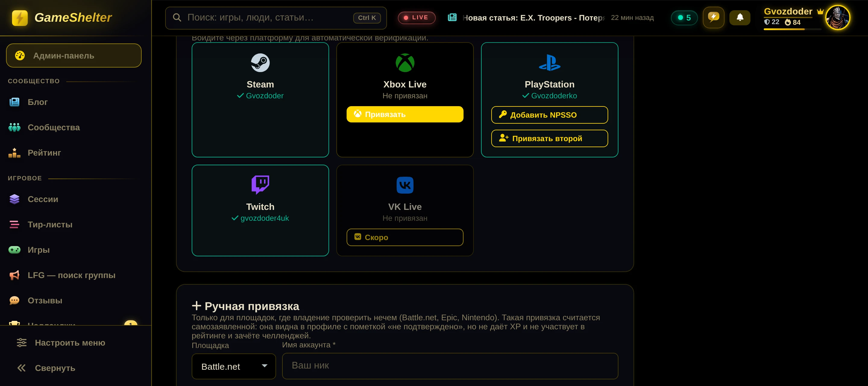
Task: Click the crown icon beside Gvozdoder
Action: click(x=820, y=11)
